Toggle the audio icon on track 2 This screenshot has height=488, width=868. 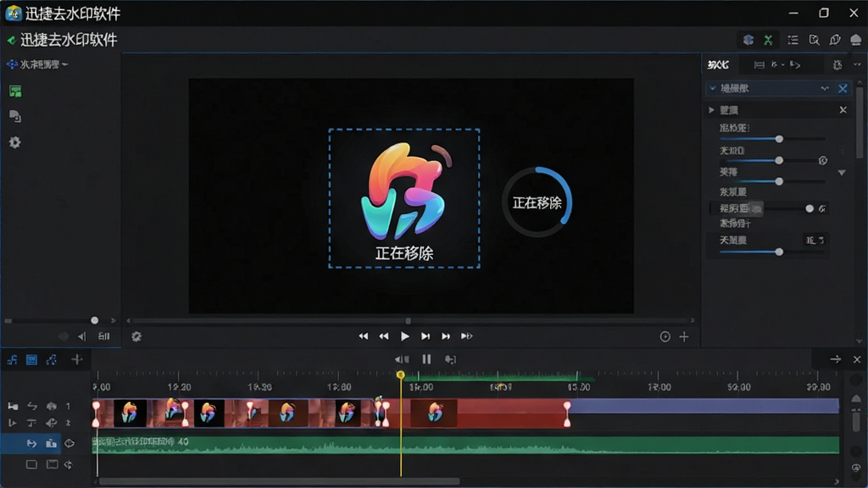[x=52, y=424]
